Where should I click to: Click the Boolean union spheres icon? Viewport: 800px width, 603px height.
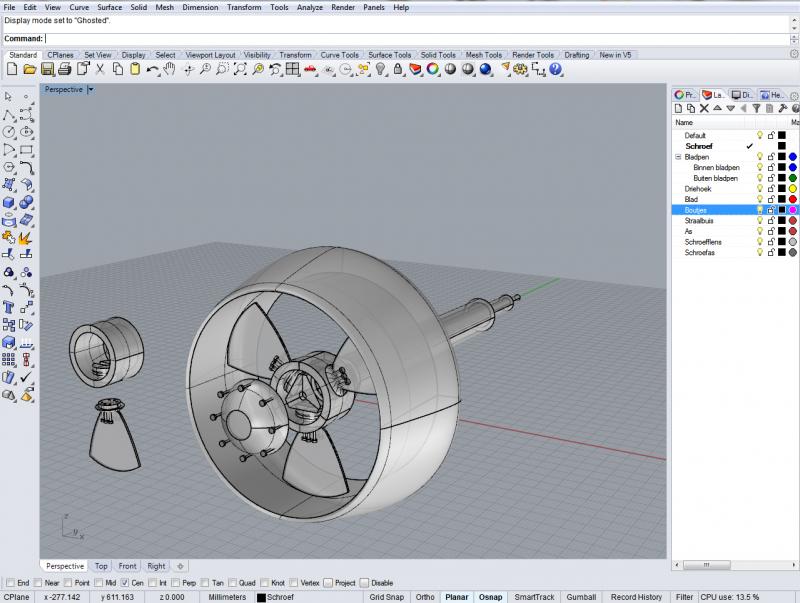pyautogui.click(x=27, y=203)
